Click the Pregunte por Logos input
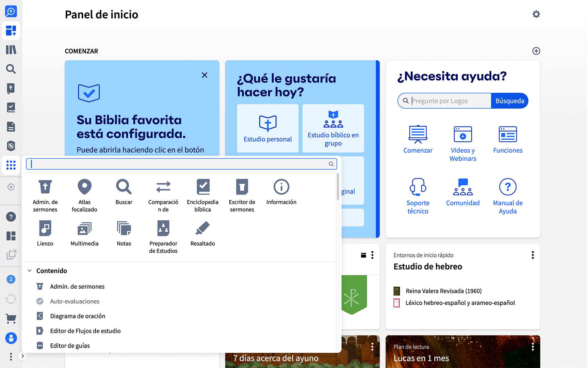 (444, 101)
